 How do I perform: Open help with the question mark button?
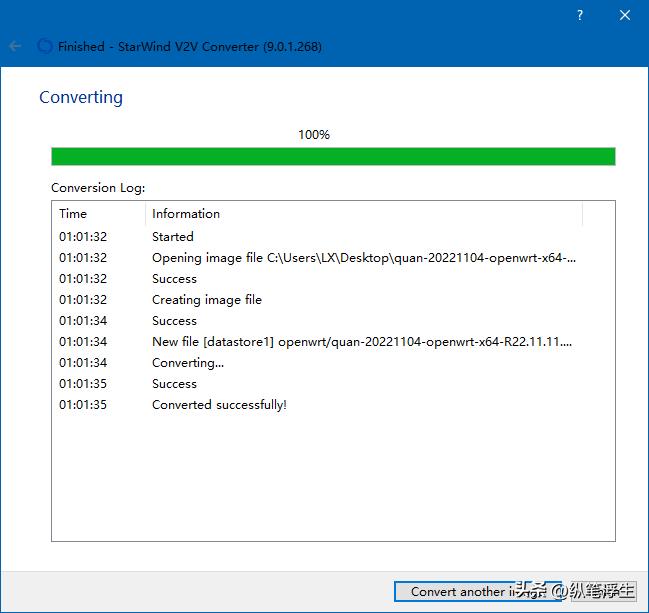[580, 16]
